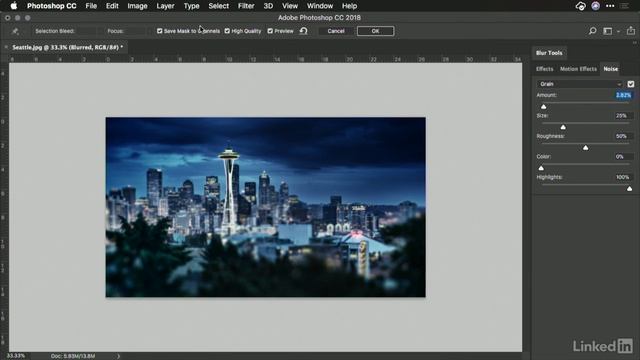The width and height of the screenshot is (640, 360).
Task: Click the Selection Bleed field
Action: (87, 31)
